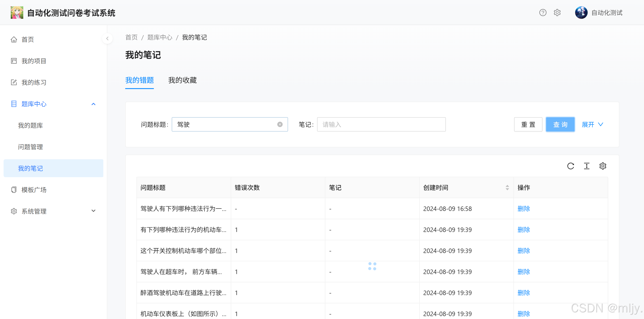Click the app logo image
Screen dimensions: 644x319
point(17,13)
